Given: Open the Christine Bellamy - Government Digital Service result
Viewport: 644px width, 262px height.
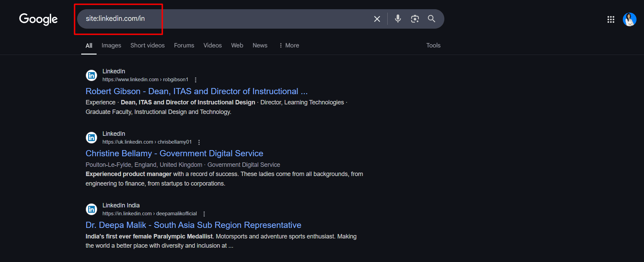Looking at the screenshot, I should [x=174, y=154].
